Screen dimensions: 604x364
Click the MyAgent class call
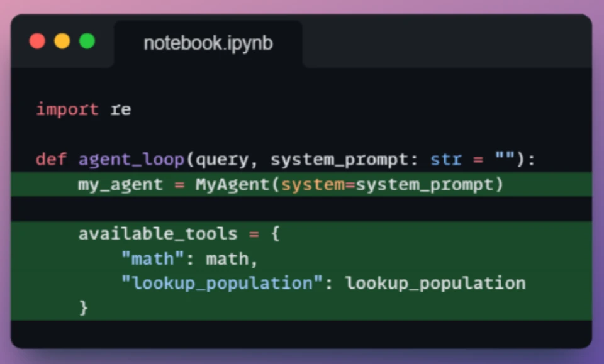[x=232, y=184]
